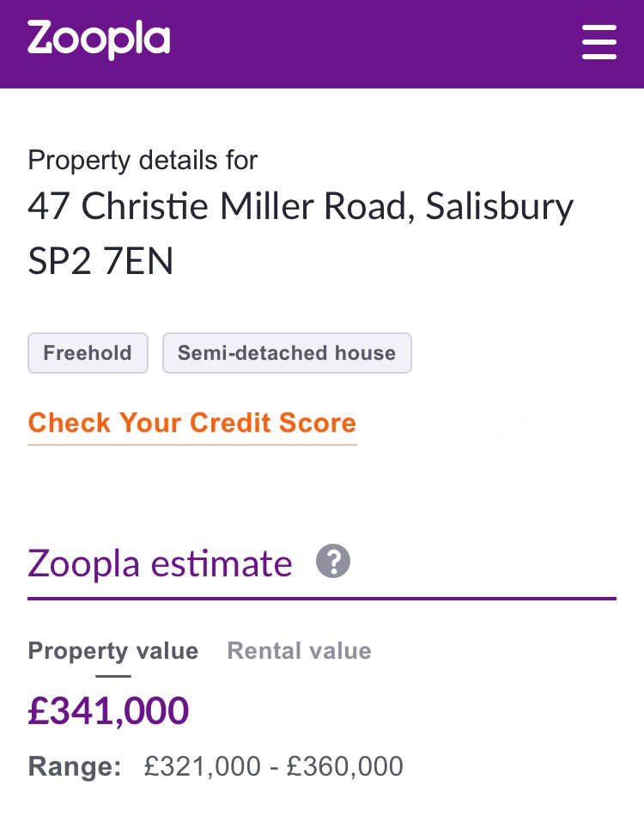This screenshot has width=644, height=828.
Task: Open the hamburger menu
Action: (x=599, y=42)
